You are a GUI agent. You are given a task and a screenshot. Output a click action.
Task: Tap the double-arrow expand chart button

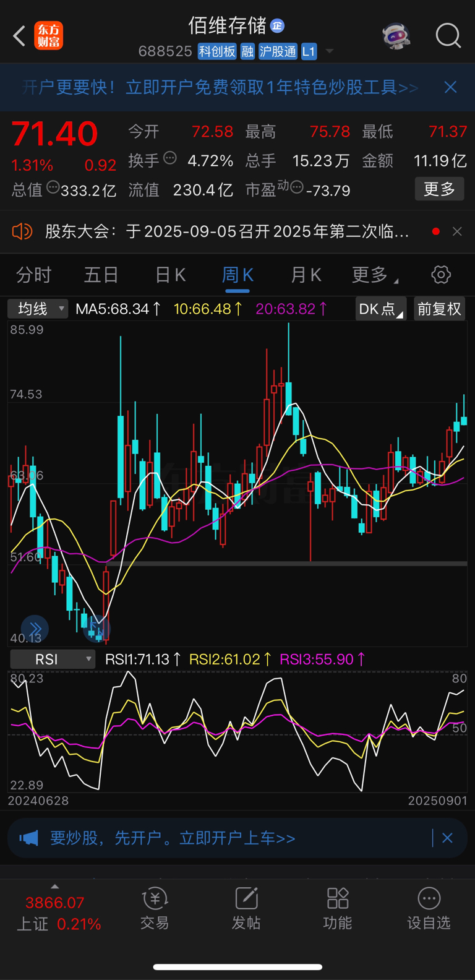pos(35,629)
